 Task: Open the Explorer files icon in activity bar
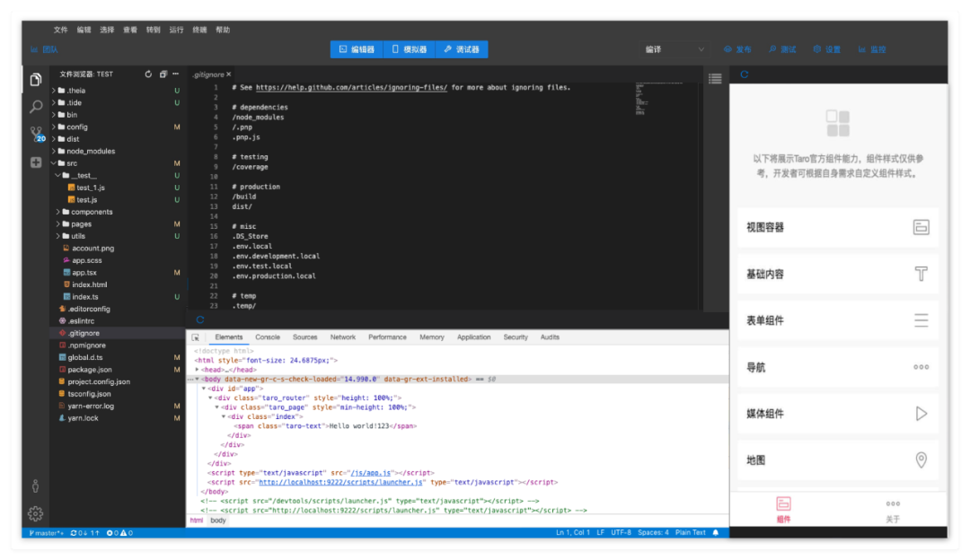pyautogui.click(x=36, y=80)
